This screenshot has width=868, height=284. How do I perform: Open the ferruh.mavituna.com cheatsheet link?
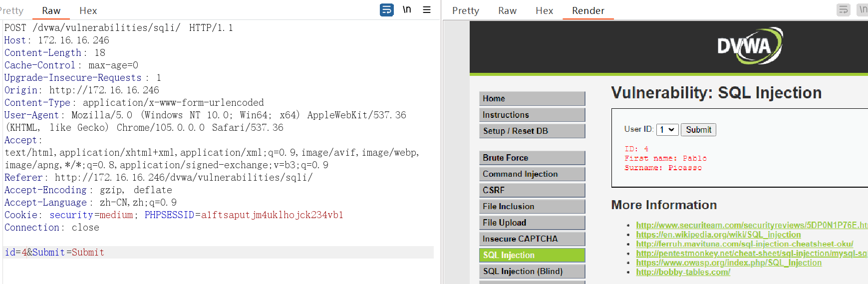[744, 244]
